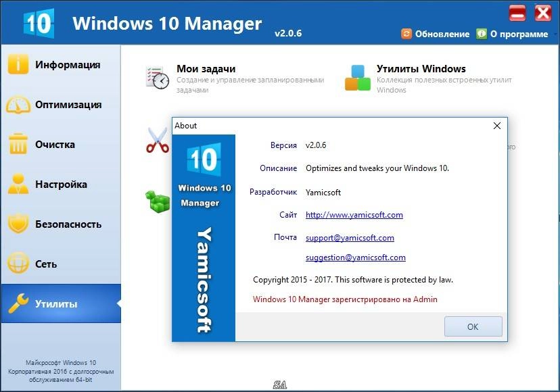
Task: Click the Обновление text button
Action: pos(442,34)
